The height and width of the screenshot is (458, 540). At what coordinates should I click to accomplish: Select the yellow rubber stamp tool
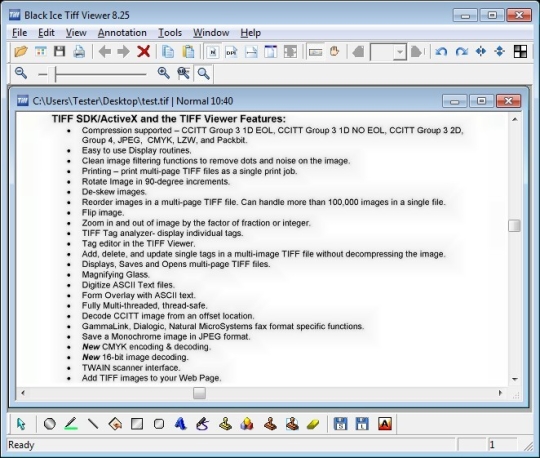[x=225, y=424]
